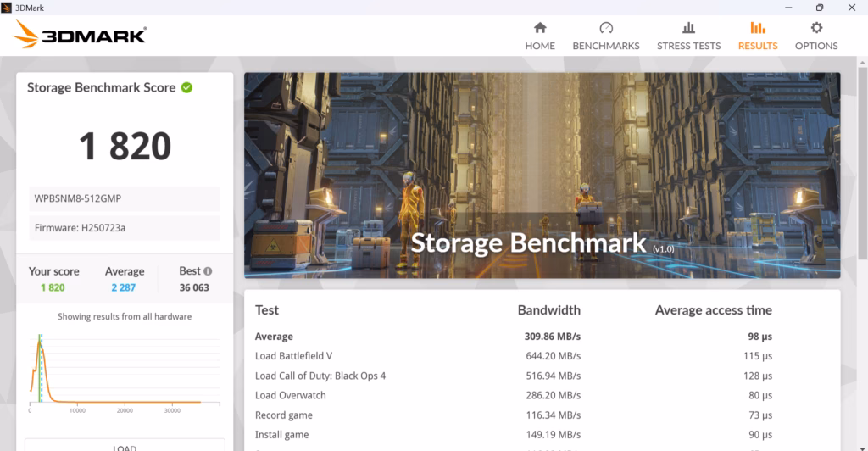Viewport: 868px width, 451px height.
Task: Open the Benchmarks gauge icon
Action: (606, 28)
